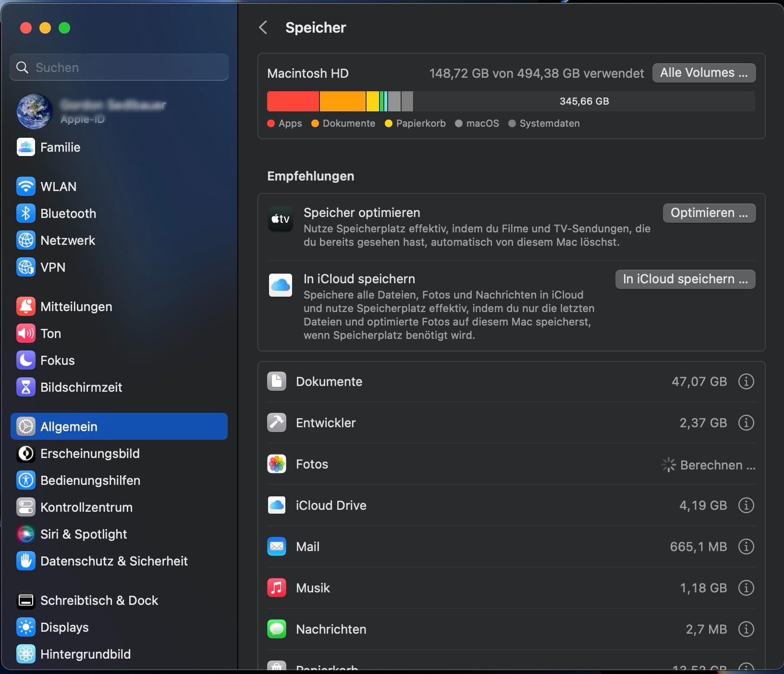Viewport: 784px width, 674px height.
Task: Click the Empfehlungen heading
Action: pyautogui.click(x=311, y=176)
